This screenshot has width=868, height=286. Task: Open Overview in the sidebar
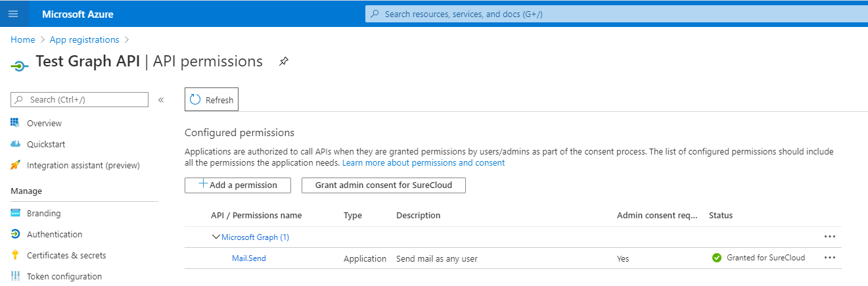click(44, 123)
